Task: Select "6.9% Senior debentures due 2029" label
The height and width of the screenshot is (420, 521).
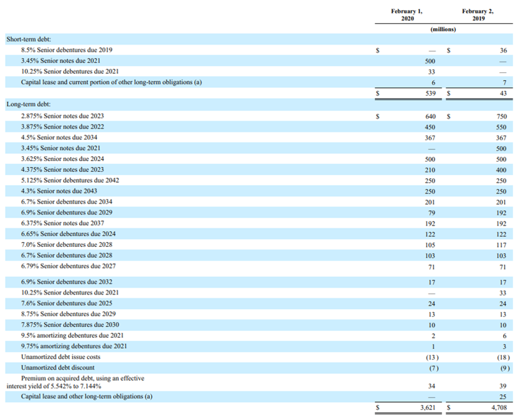Action: (67, 212)
